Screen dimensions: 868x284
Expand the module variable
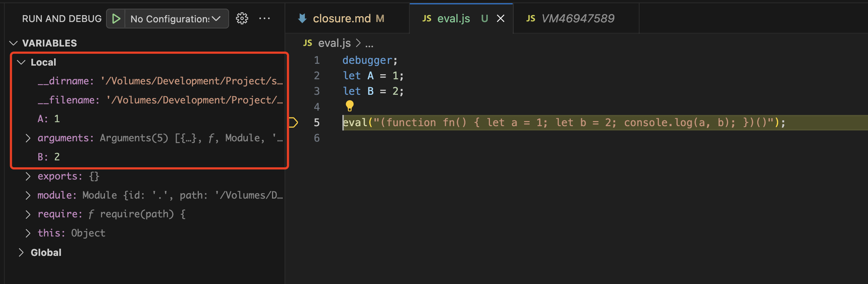point(28,195)
